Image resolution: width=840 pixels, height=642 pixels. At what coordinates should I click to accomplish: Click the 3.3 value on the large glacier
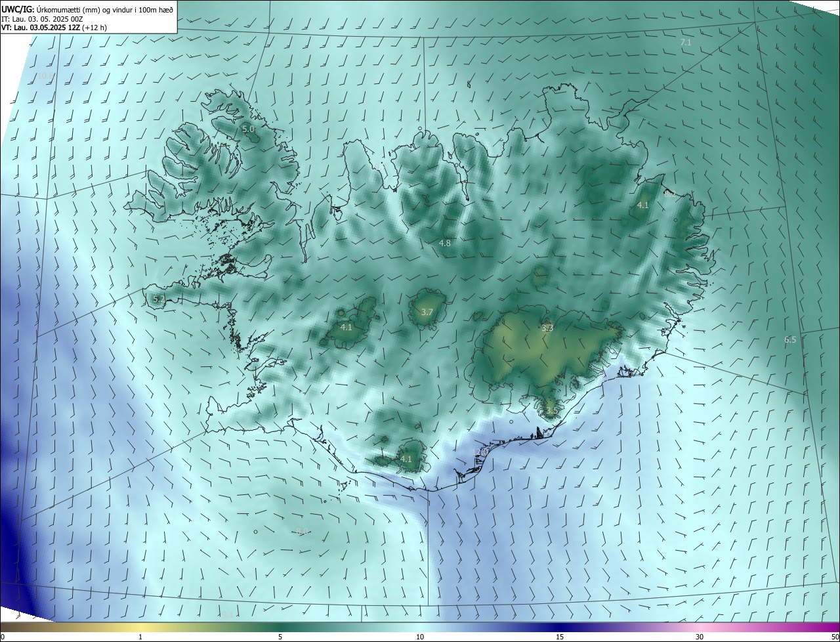tap(547, 328)
